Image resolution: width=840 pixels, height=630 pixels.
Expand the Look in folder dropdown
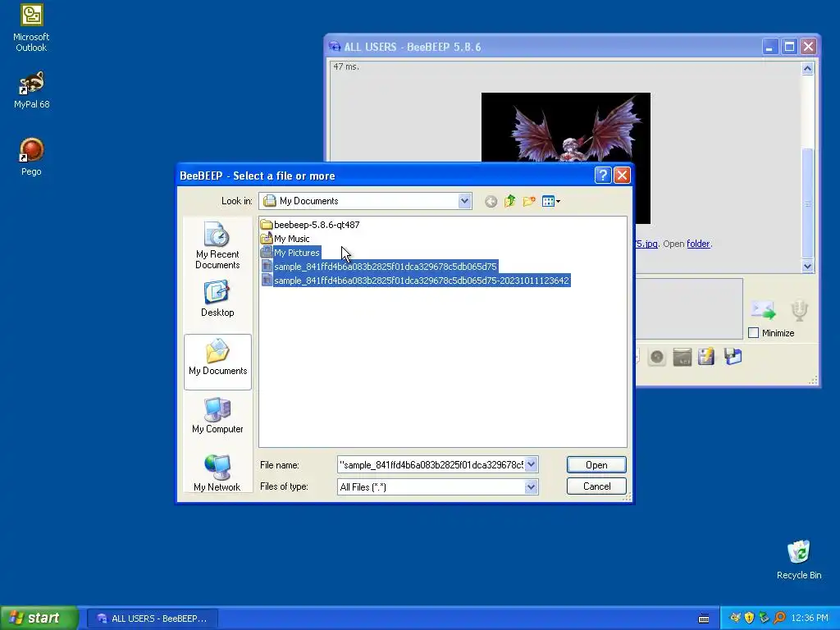coord(464,201)
